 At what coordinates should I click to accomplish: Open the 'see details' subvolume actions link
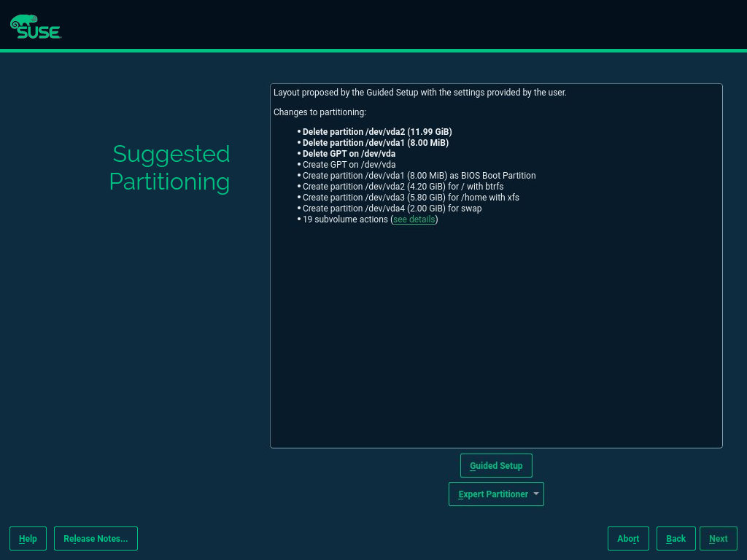[x=414, y=219]
